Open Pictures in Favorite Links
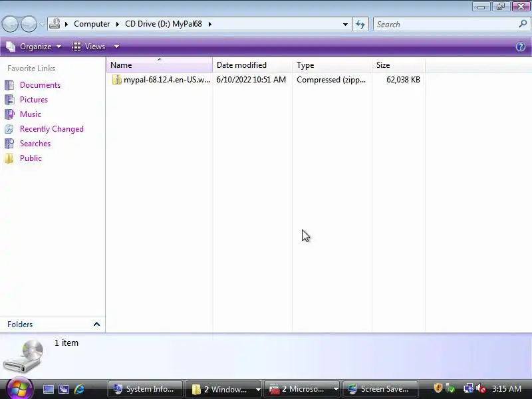 point(34,99)
